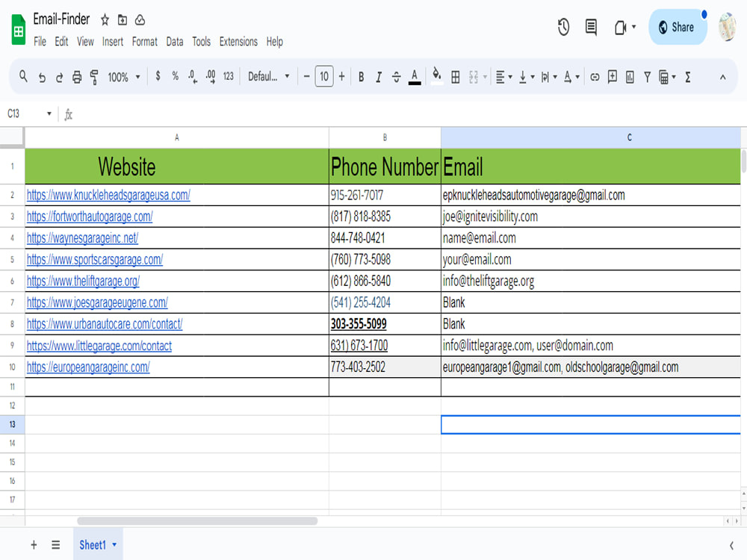Open fortworthautogarage.com link
This screenshot has width=747, height=560.
(90, 217)
